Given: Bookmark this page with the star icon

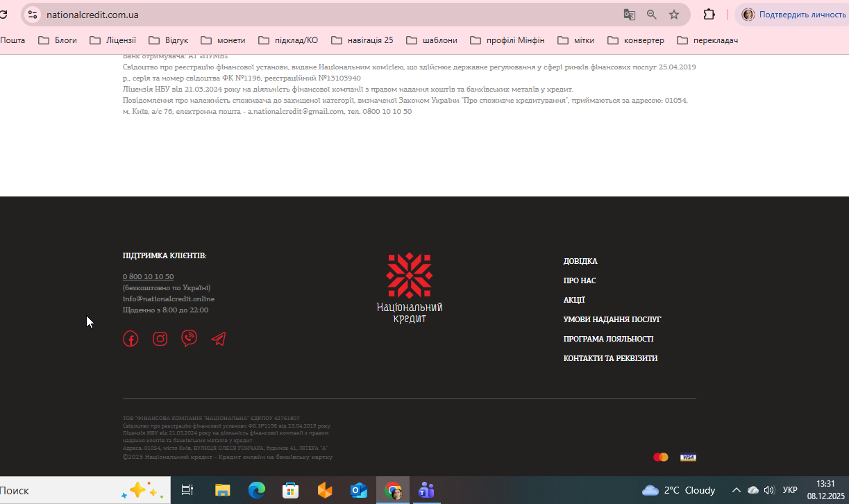Looking at the screenshot, I should point(674,15).
